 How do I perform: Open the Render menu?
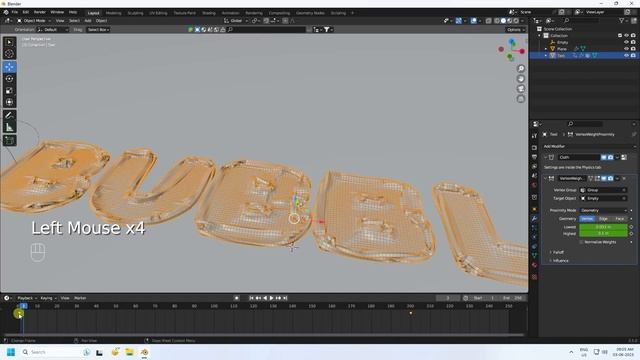click(40, 12)
